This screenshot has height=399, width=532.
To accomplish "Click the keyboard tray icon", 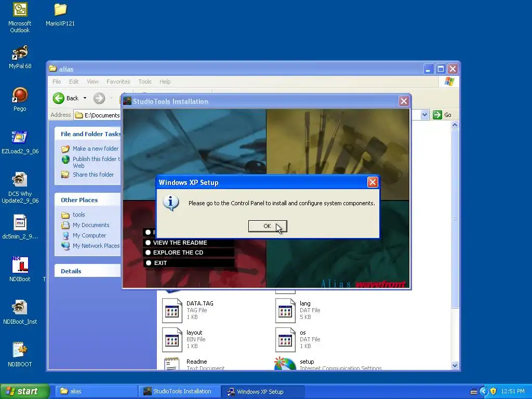I will pyautogui.click(x=474, y=392).
